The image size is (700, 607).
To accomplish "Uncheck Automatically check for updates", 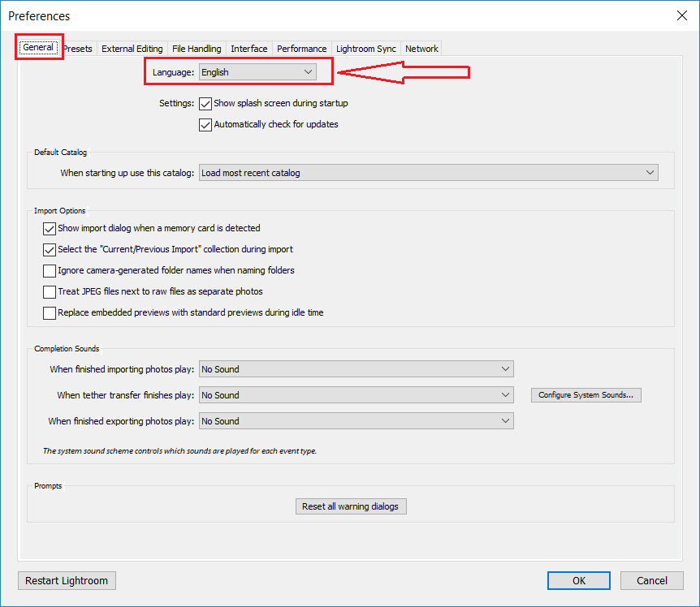I will pos(205,125).
